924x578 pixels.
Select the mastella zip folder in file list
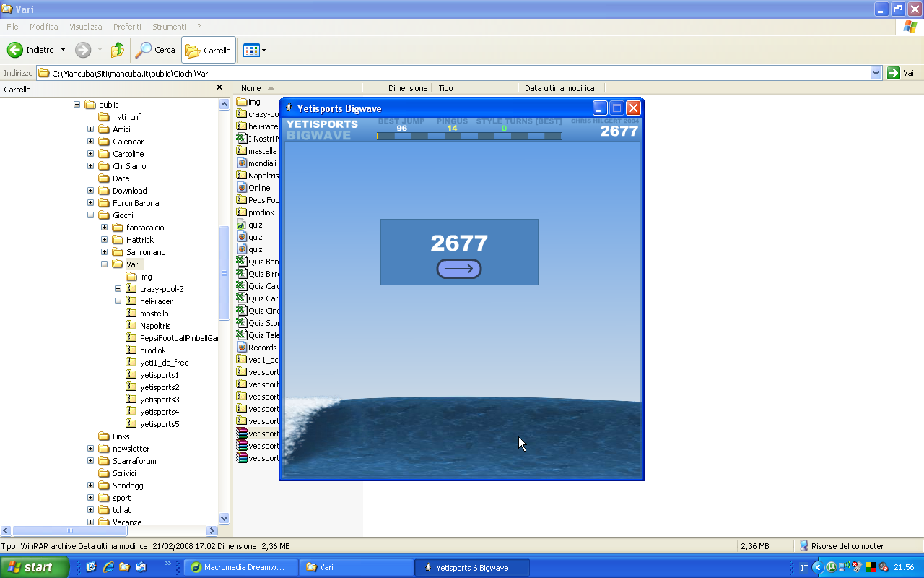tap(242, 151)
